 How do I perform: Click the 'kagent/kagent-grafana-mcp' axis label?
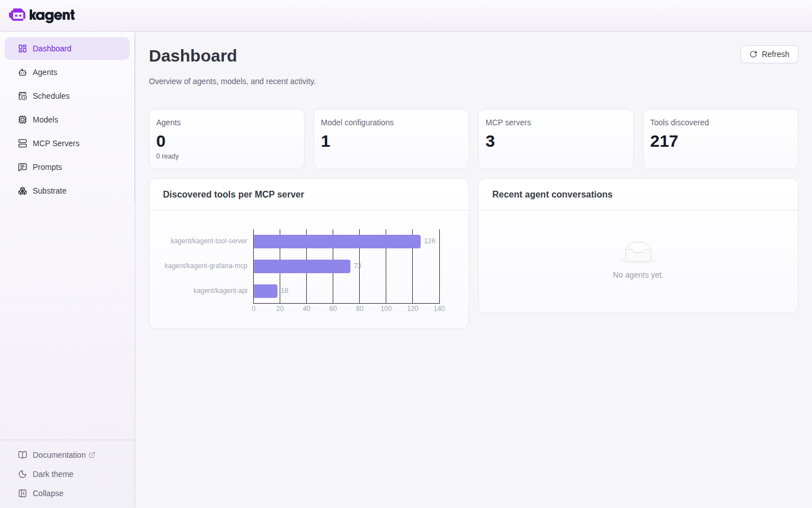[x=206, y=266]
